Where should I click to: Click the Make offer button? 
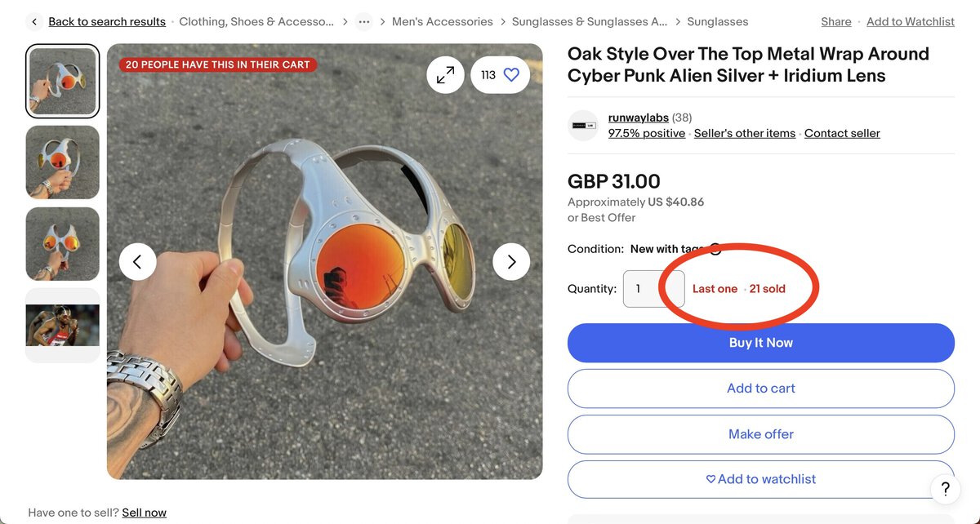(x=760, y=433)
